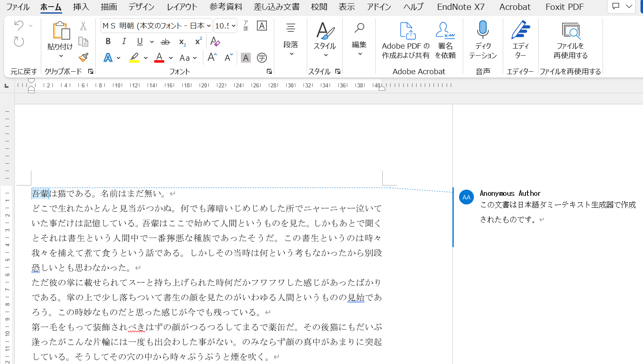The width and height of the screenshot is (643, 364).
Task: Apply the yellow text highlight color
Action: coord(134,58)
